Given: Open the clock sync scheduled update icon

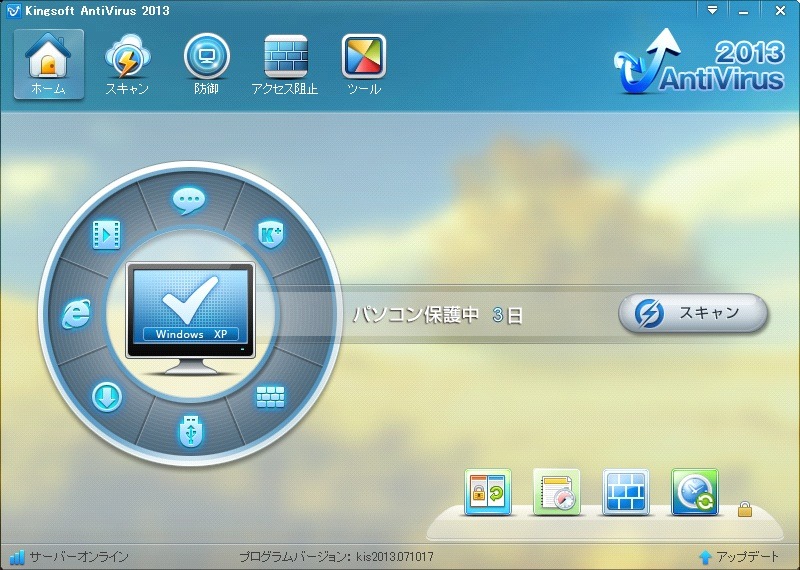Looking at the screenshot, I should click(x=694, y=492).
